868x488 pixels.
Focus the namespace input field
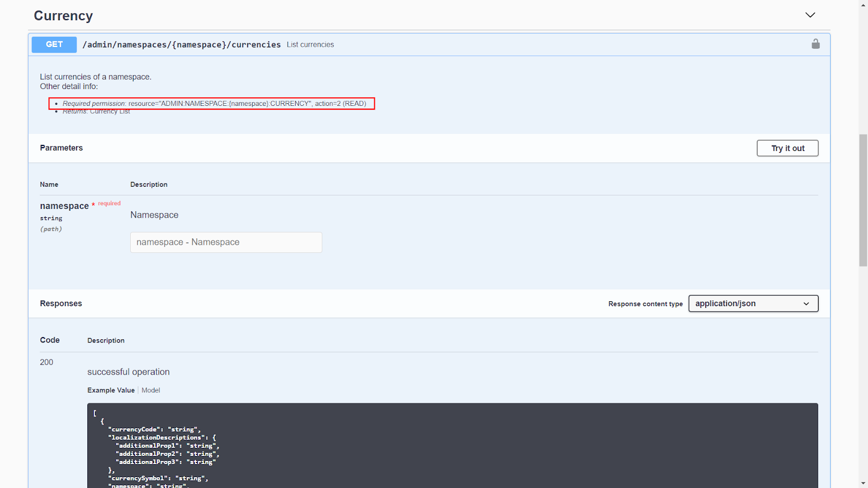(x=226, y=242)
